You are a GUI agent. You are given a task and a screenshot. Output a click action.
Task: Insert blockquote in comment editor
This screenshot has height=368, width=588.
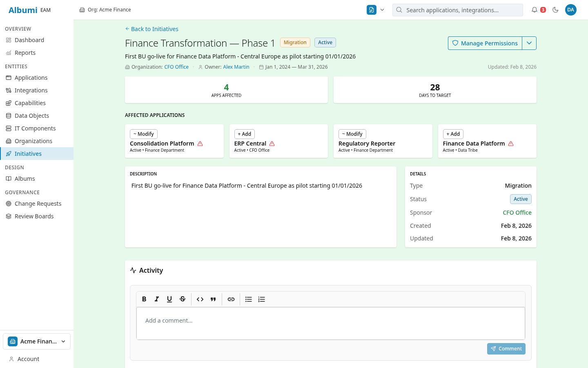click(x=213, y=299)
